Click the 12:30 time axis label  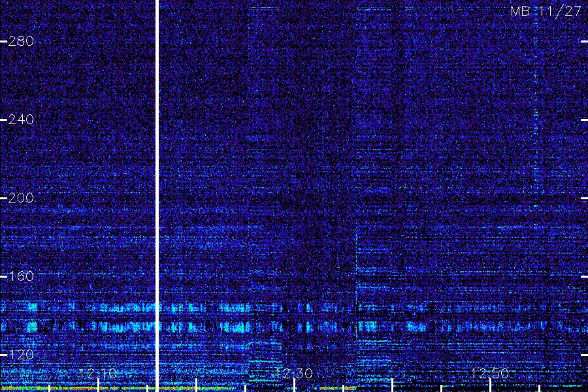294,373
